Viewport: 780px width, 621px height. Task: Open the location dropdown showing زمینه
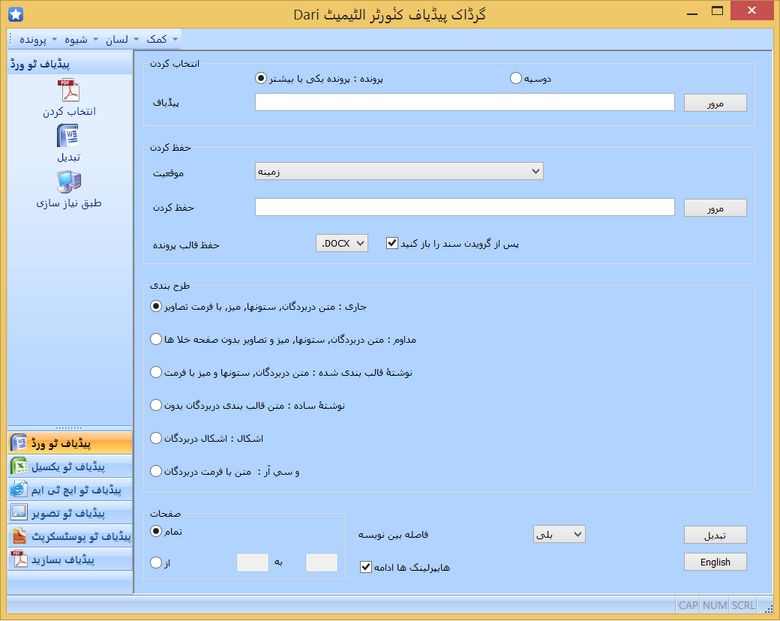click(399, 172)
